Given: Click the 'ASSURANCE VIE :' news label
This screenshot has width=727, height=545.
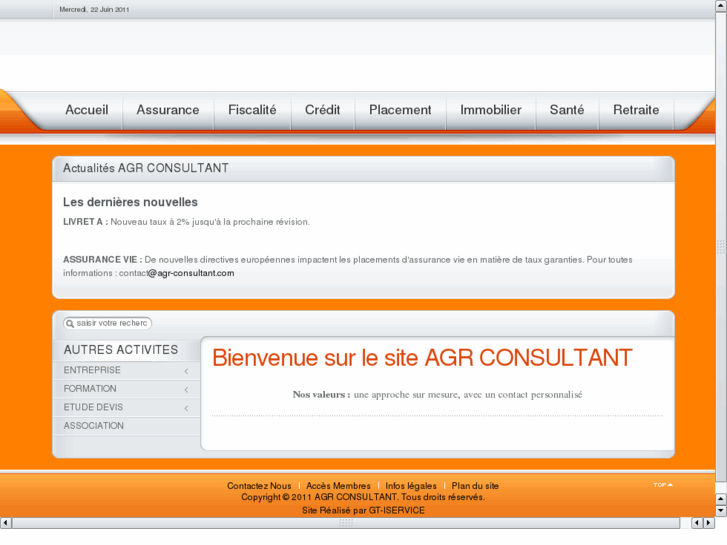Looking at the screenshot, I should [103, 260].
